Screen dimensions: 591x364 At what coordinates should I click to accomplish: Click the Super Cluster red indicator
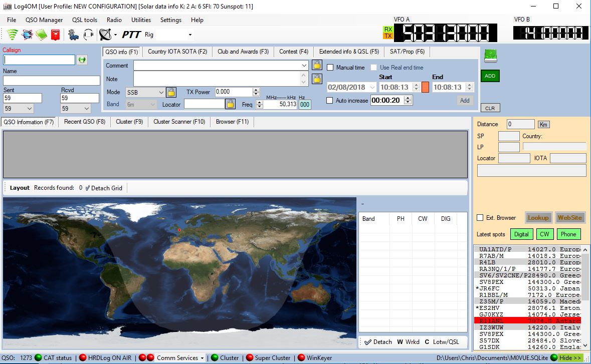(x=250, y=357)
